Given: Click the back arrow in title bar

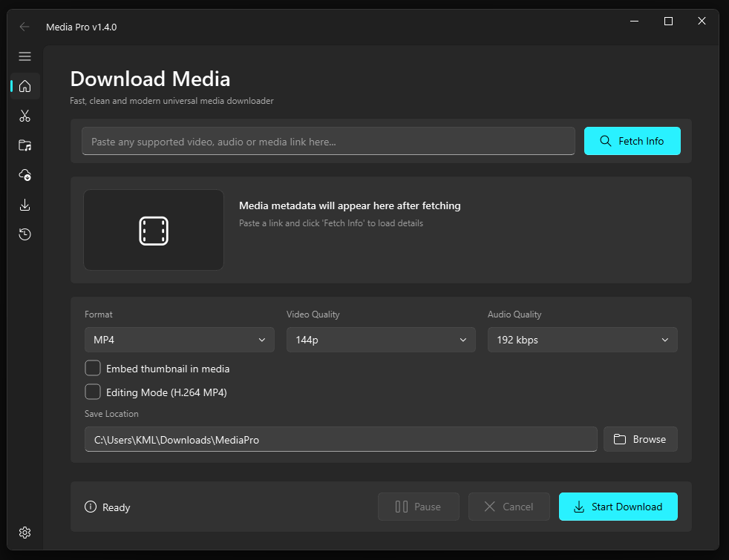Looking at the screenshot, I should point(24,27).
